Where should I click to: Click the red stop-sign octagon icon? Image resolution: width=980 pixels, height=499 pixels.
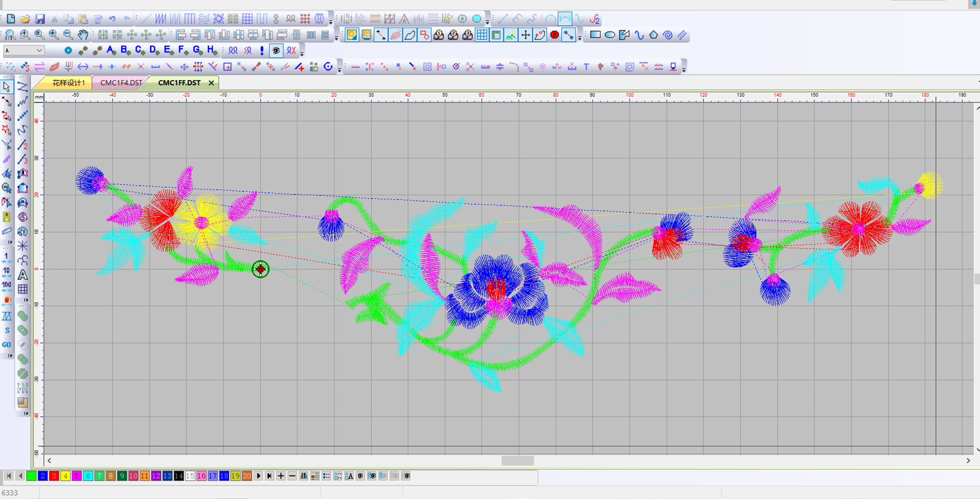555,35
